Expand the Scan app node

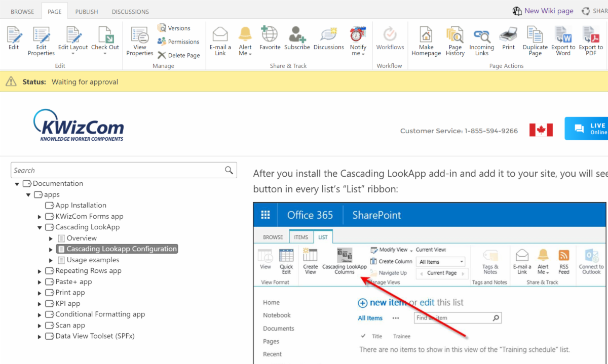click(x=40, y=326)
